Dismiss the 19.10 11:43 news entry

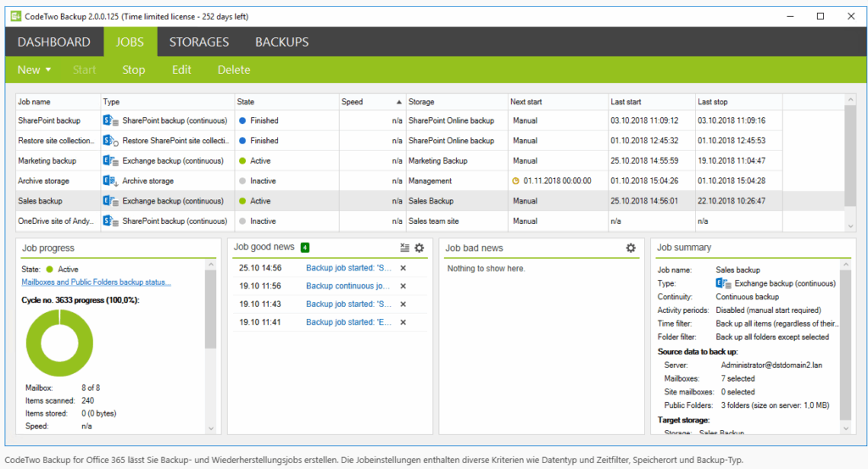403,304
